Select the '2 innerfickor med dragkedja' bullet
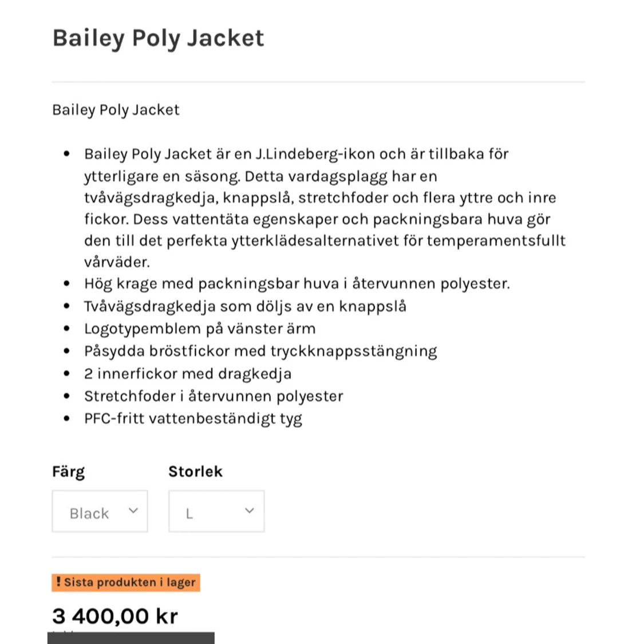The image size is (644, 644). click(188, 374)
